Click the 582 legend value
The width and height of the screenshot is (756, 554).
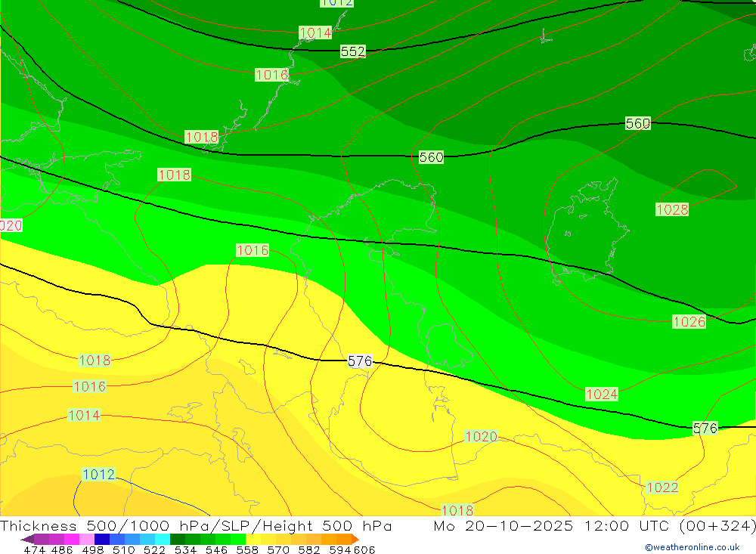click(309, 549)
